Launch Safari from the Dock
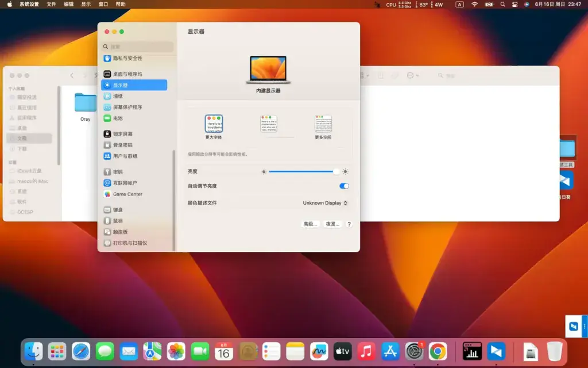The image size is (588, 368). (81, 351)
